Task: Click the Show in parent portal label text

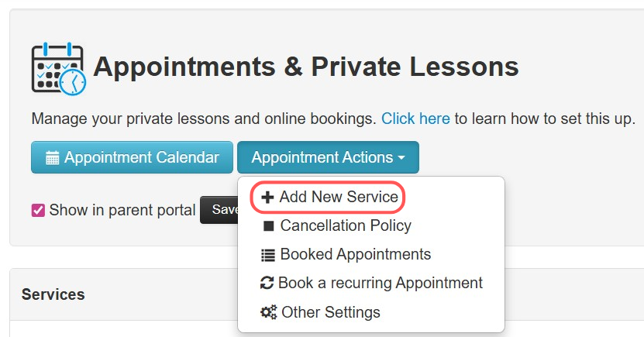Action: pyautogui.click(x=122, y=210)
